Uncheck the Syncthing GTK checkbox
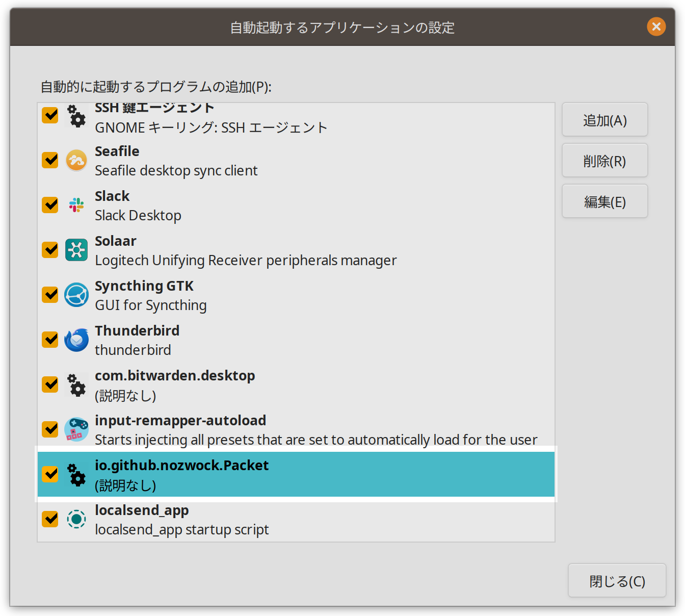Screen dimensions: 685x616 (50, 295)
